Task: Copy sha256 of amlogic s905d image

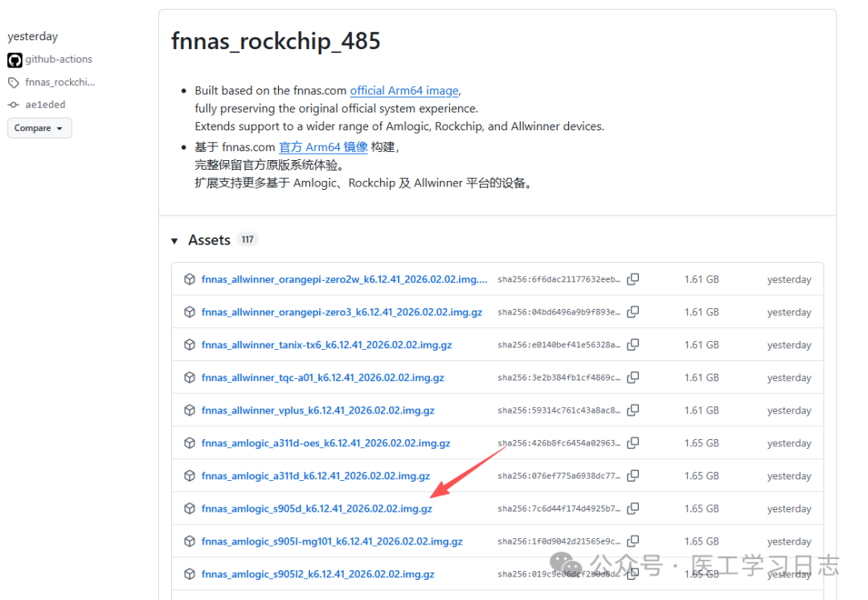Action: [633, 508]
